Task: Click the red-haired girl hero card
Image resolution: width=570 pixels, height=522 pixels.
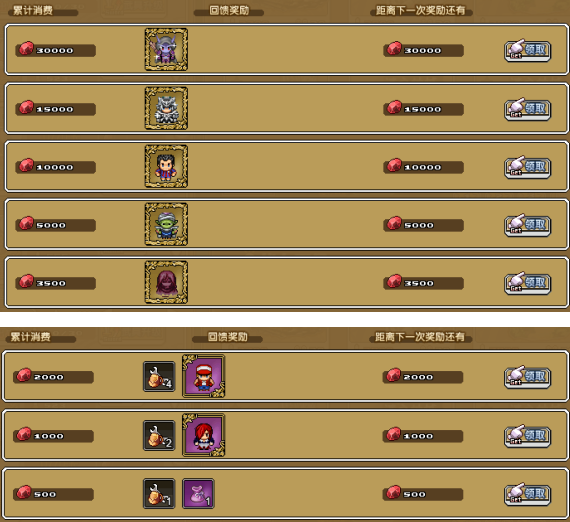Action: coord(204,435)
